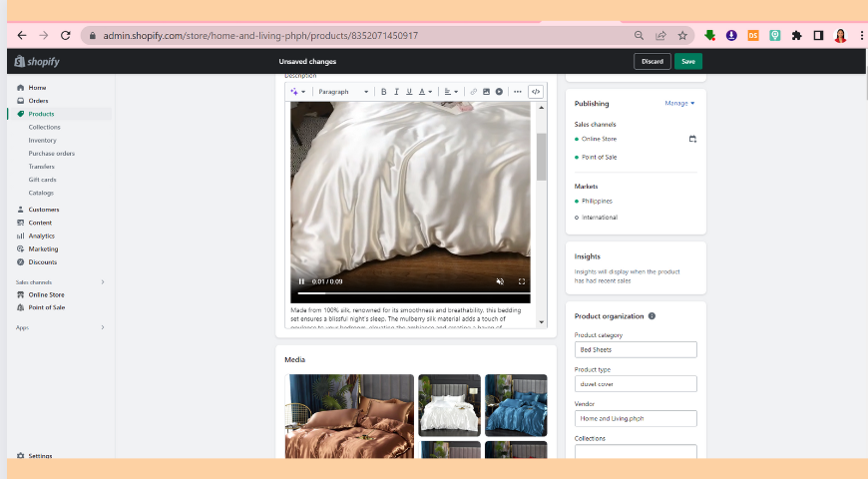Open the green download arrow extension
The width and height of the screenshot is (868, 479).
coord(709,36)
